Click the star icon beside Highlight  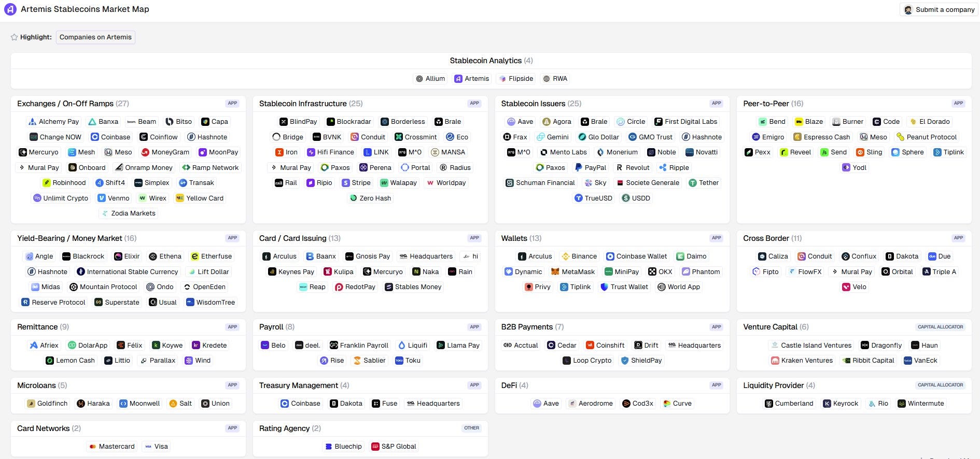click(x=15, y=37)
